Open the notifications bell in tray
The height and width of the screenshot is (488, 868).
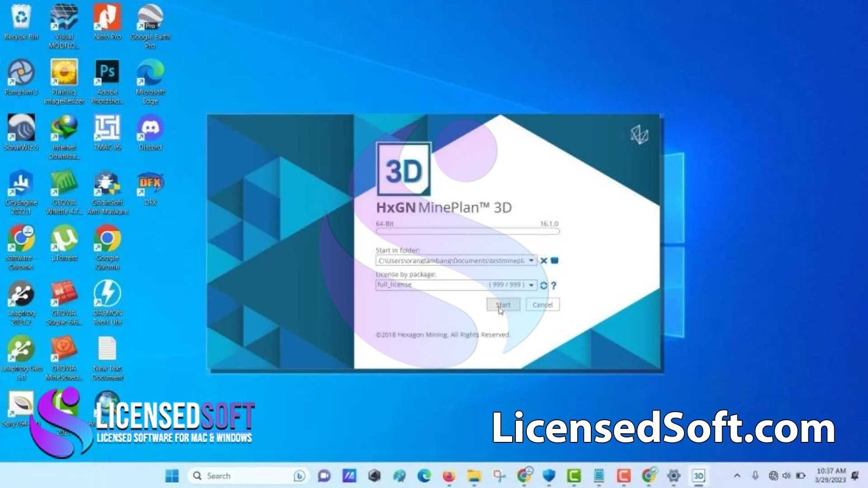(856, 476)
